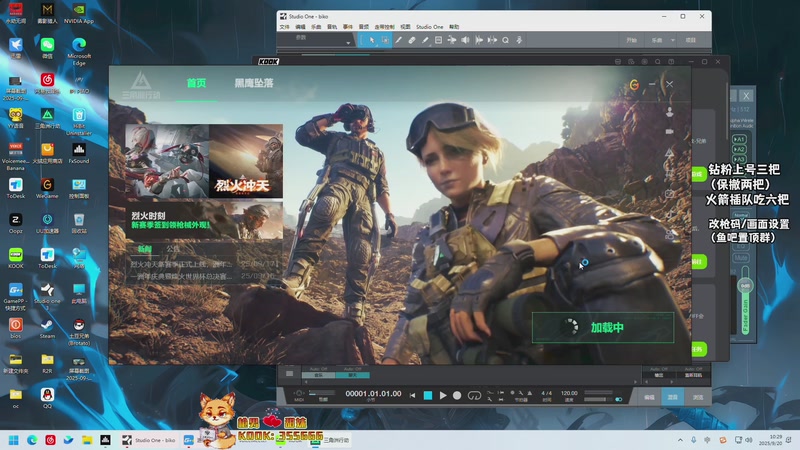Switch to the 新闻 tab in news list
800x450 pixels.
[x=145, y=249]
